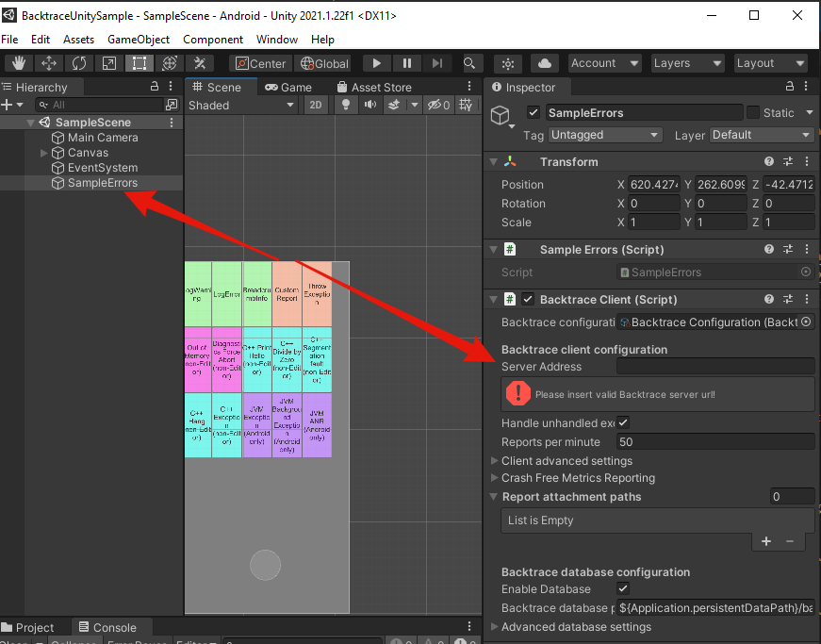
Task: Open the Layer Default dropdown
Action: 762,135
